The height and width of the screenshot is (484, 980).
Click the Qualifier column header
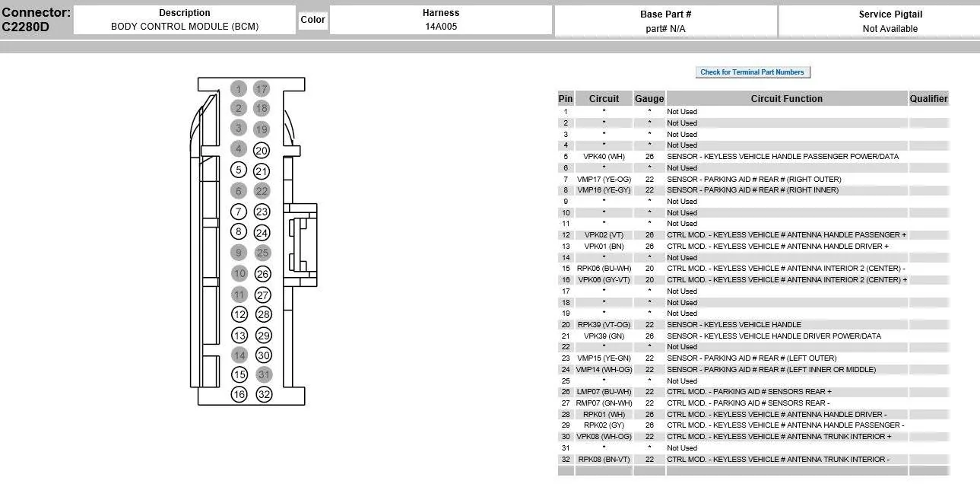929,99
